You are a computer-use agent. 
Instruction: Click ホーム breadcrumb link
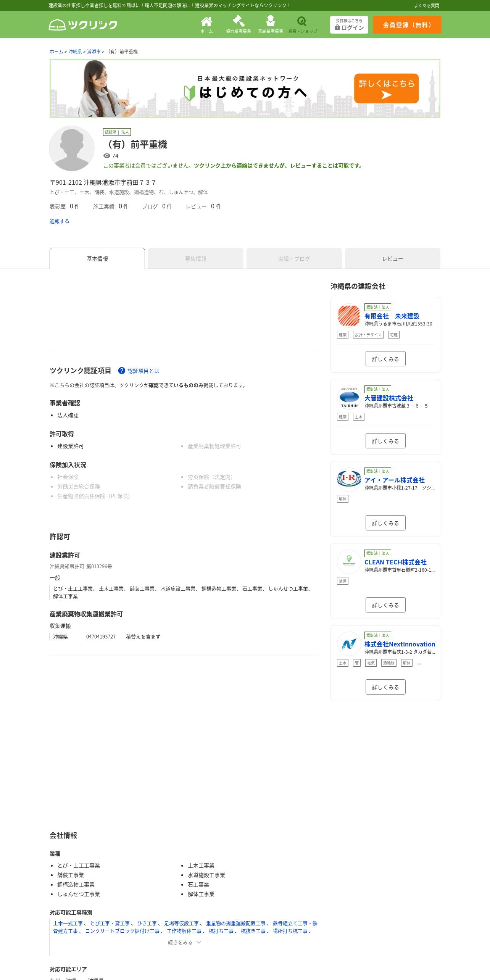click(x=56, y=52)
